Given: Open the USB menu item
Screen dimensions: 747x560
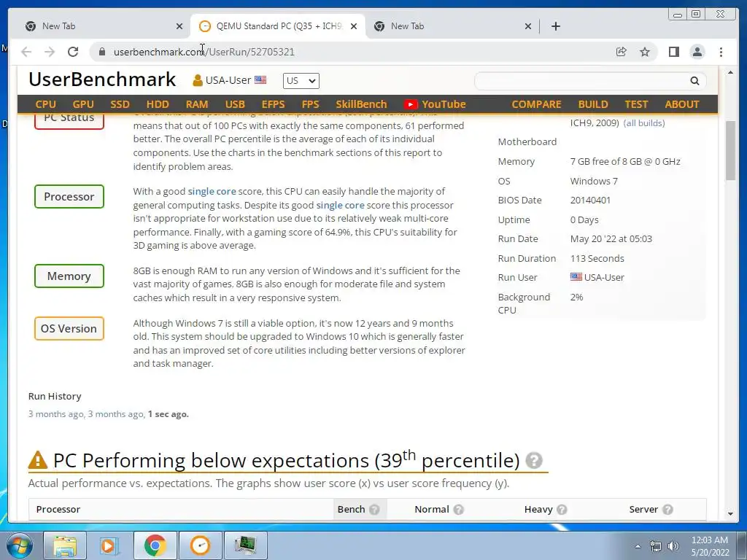Looking at the screenshot, I should [235, 104].
